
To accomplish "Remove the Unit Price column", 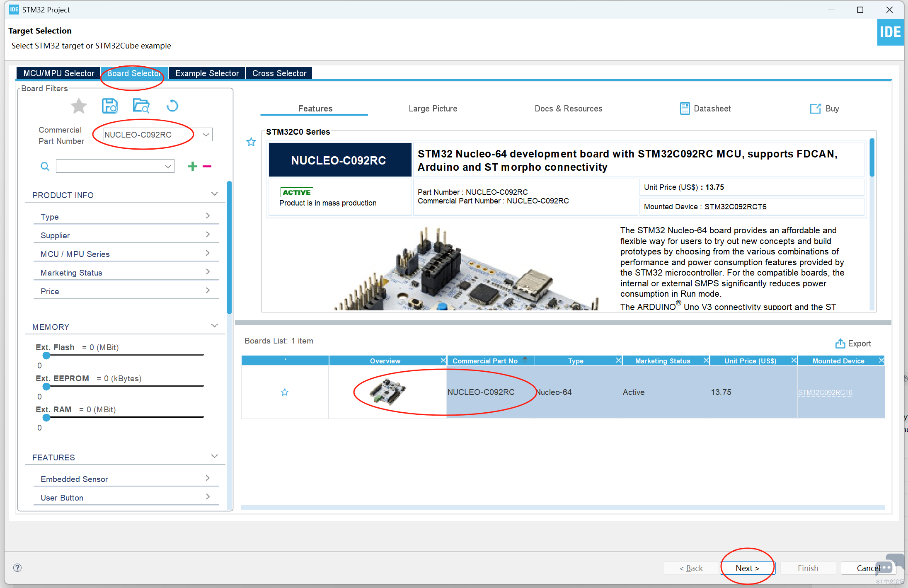I will pos(794,360).
